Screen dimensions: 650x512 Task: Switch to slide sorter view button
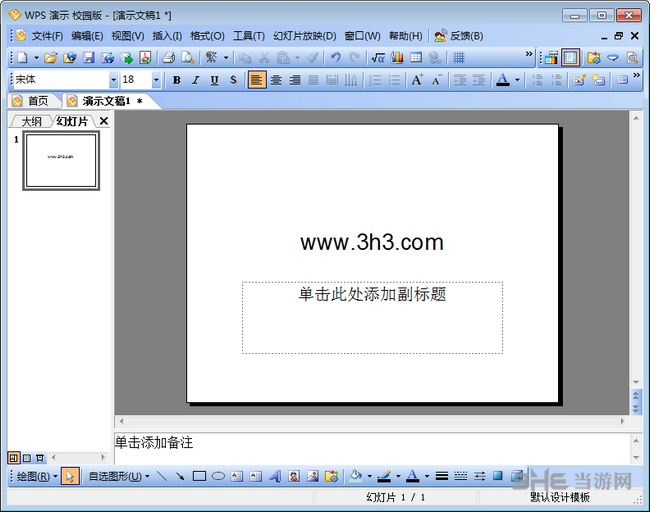click(27, 458)
